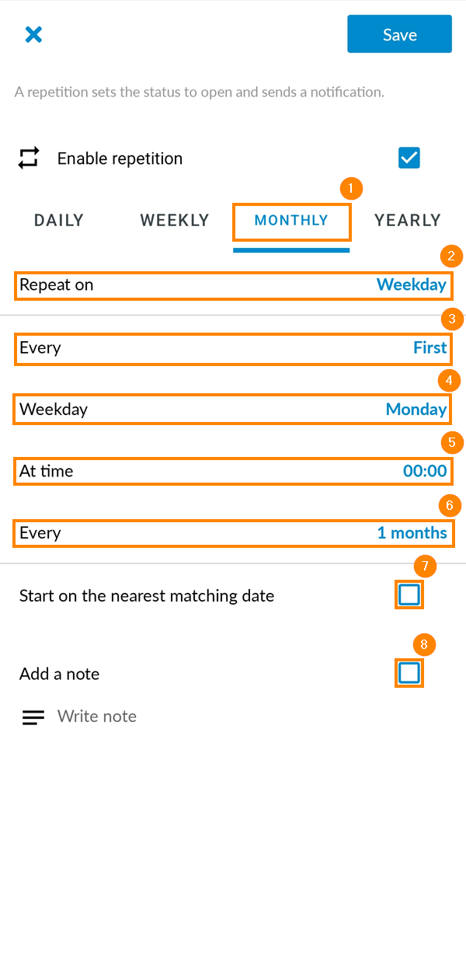The height and width of the screenshot is (980, 466).
Task: Open the At time 00:00 picker
Action: [x=233, y=471]
